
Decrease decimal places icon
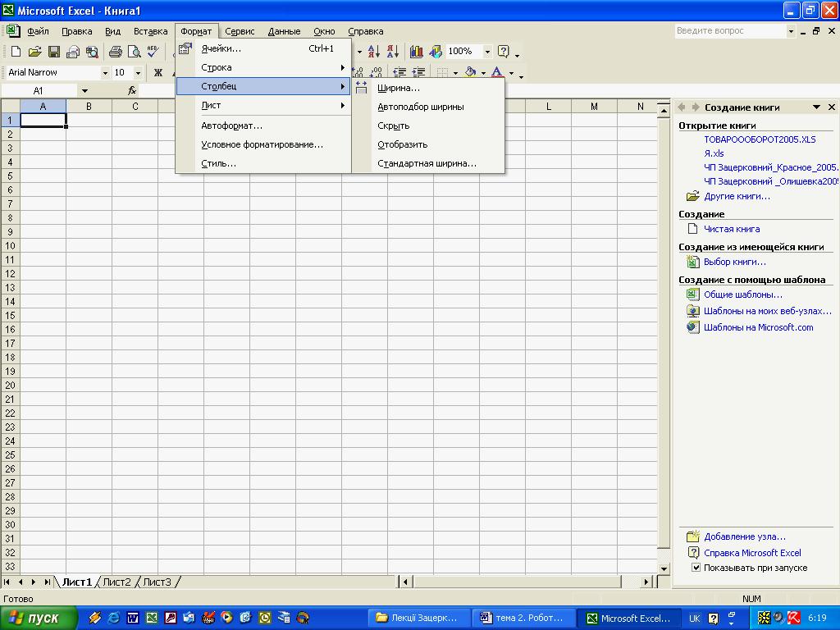click(x=376, y=72)
